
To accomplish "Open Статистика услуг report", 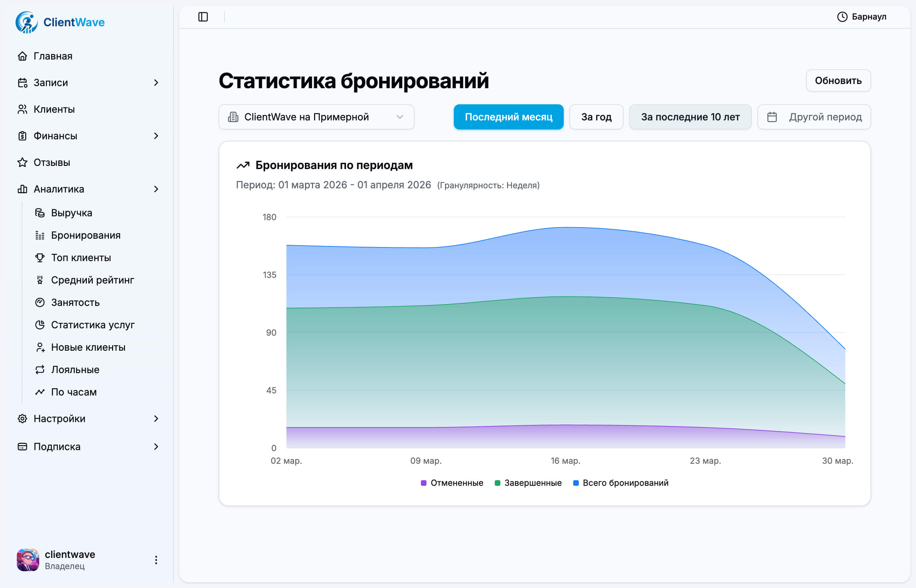I will point(93,324).
